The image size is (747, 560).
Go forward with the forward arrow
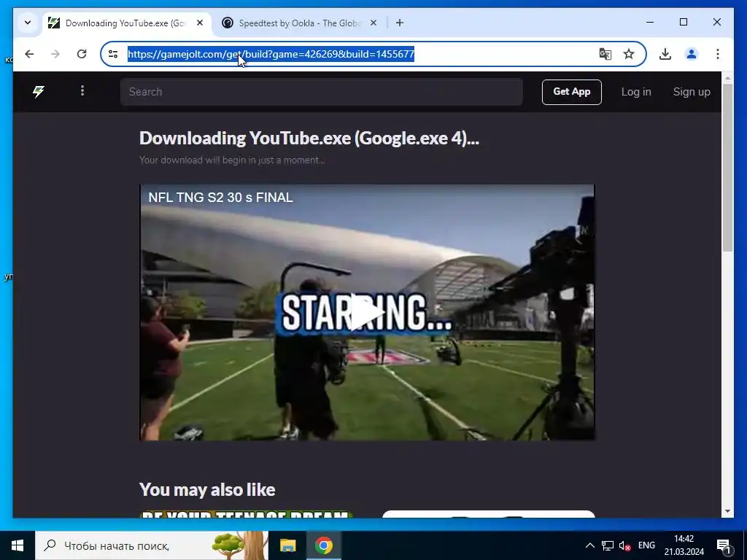click(55, 54)
